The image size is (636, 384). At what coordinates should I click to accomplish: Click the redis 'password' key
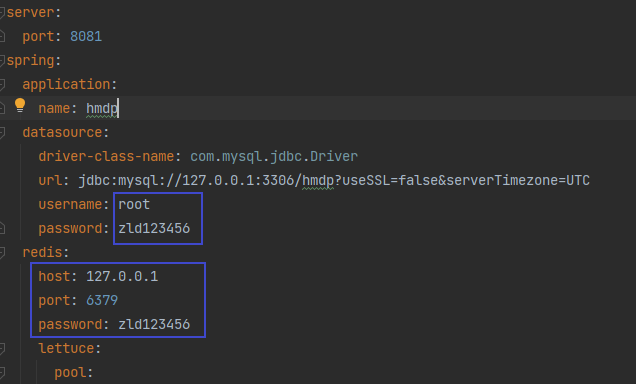(70, 325)
